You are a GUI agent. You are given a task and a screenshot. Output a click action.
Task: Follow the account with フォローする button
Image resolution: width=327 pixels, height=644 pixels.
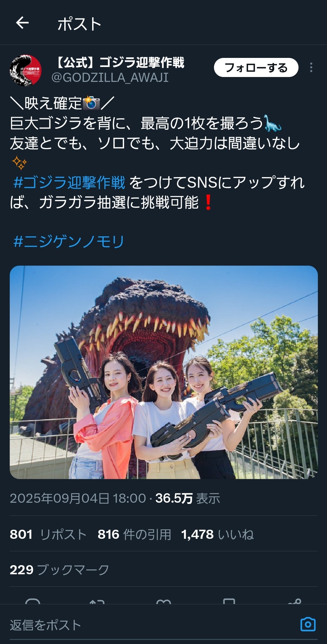coord(256,67)
